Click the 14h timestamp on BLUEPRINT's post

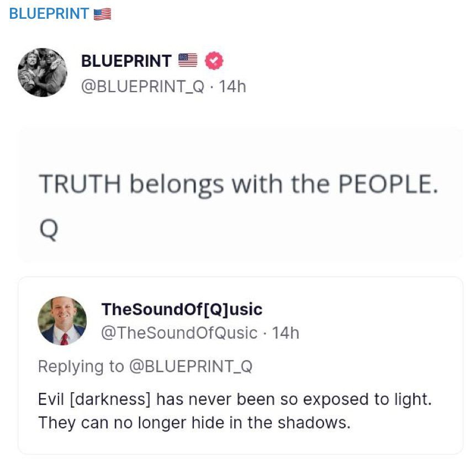pyautogui.click(x=232, y=87)
